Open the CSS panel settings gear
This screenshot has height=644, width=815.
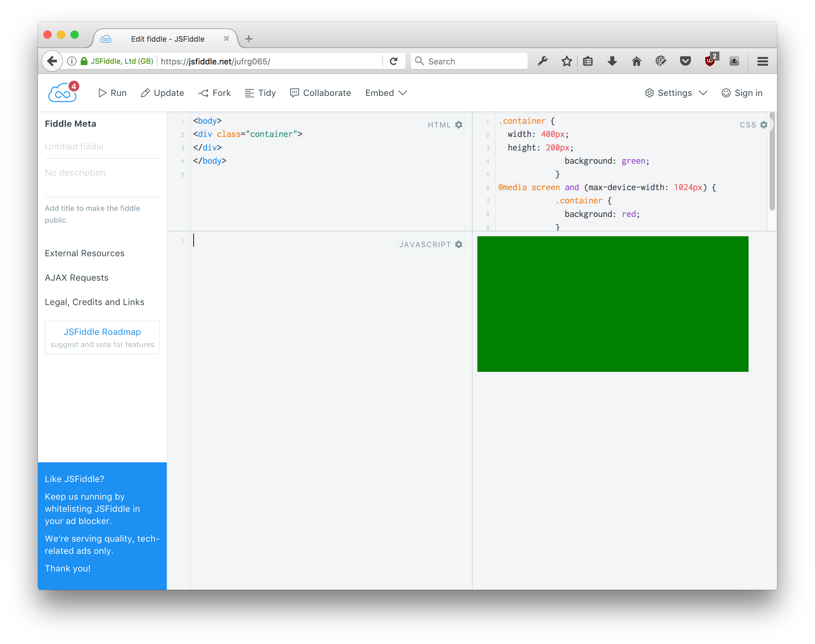pyautogui.click(x=764, y=124)
